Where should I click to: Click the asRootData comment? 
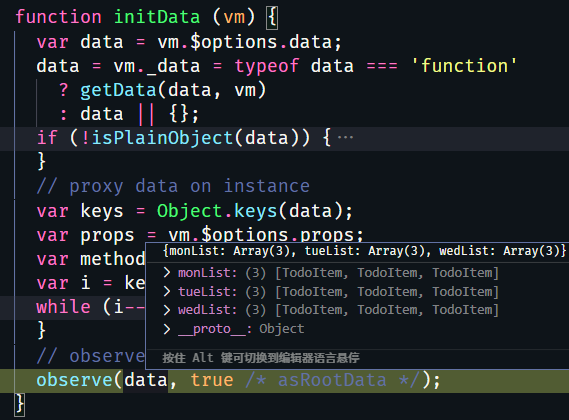(332, 380)
